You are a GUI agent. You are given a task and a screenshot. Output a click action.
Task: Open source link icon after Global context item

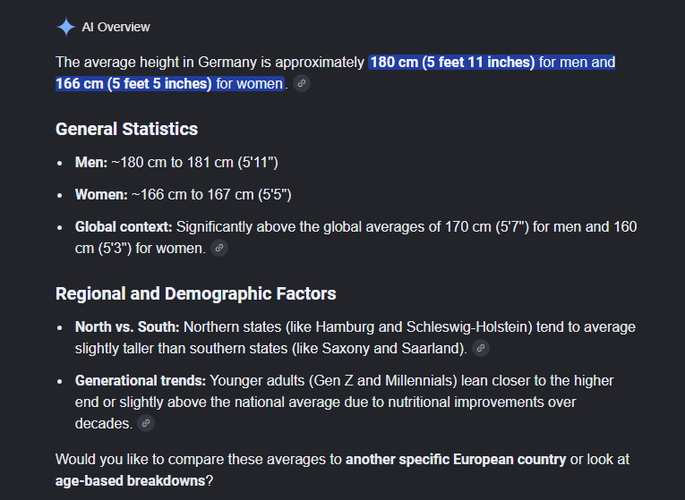point(219,248)
